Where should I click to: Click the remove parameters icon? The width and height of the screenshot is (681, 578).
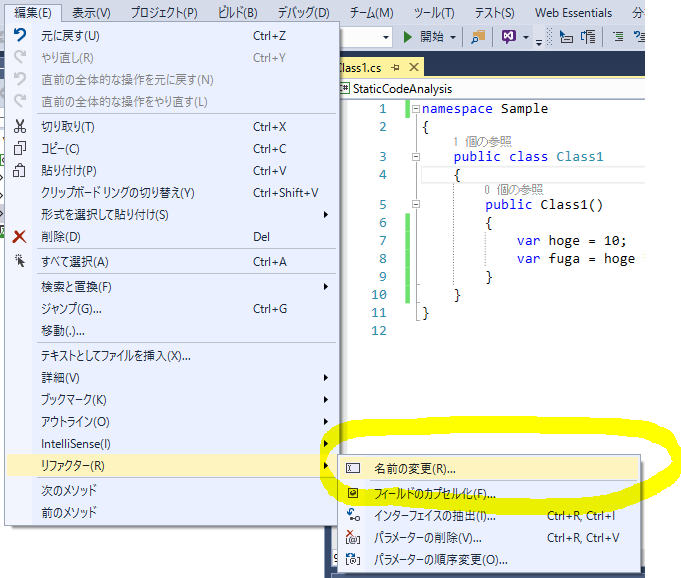pos(353,537)
